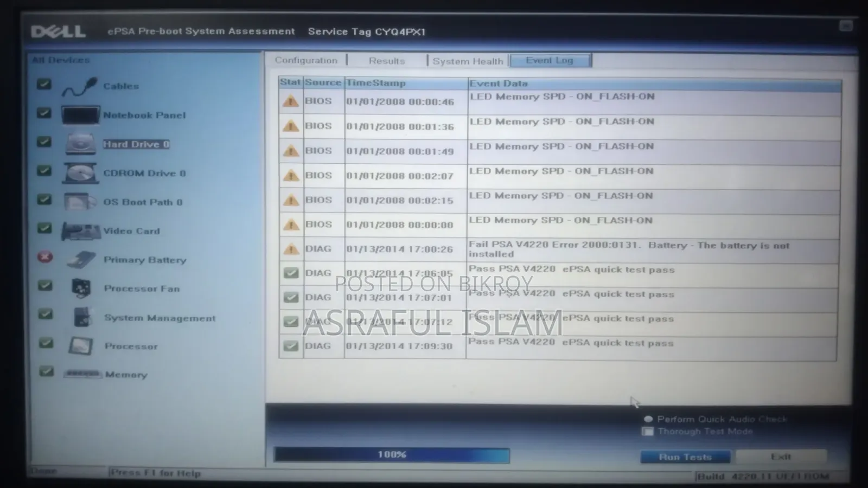The height and width of the screenshot is (488, 868).
Task: Select the OS Boot Path 0 icon
Action: (80, 202)
